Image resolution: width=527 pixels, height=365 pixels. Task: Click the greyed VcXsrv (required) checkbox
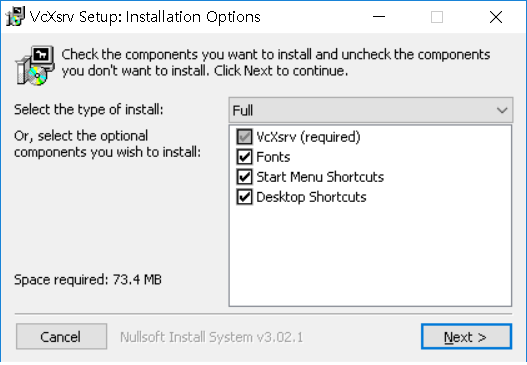coord(244,137)
